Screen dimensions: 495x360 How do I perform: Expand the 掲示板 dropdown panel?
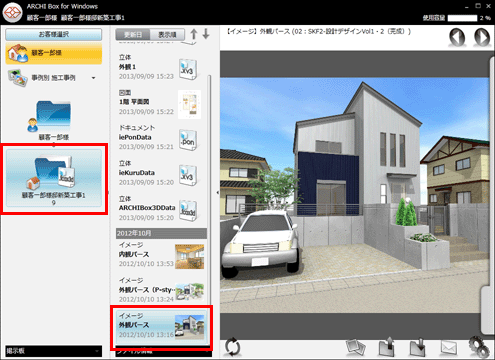click(54, 351)
